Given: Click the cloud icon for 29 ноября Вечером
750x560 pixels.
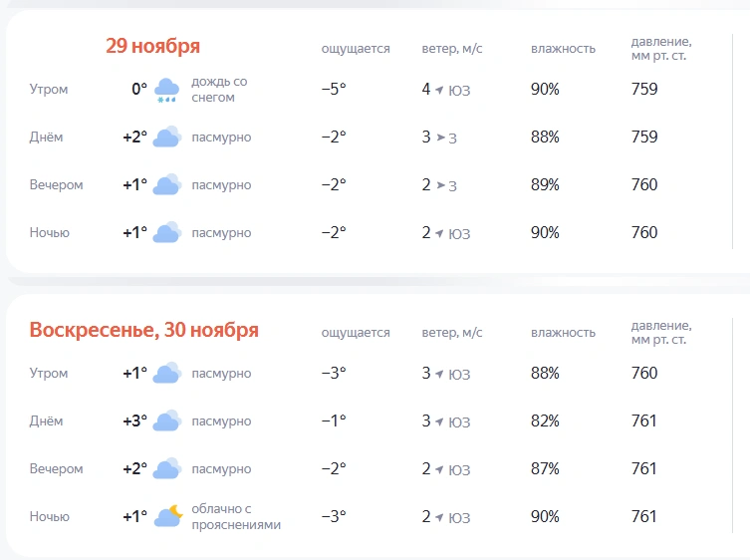Looking at the screenshot, I should [167, 184].
